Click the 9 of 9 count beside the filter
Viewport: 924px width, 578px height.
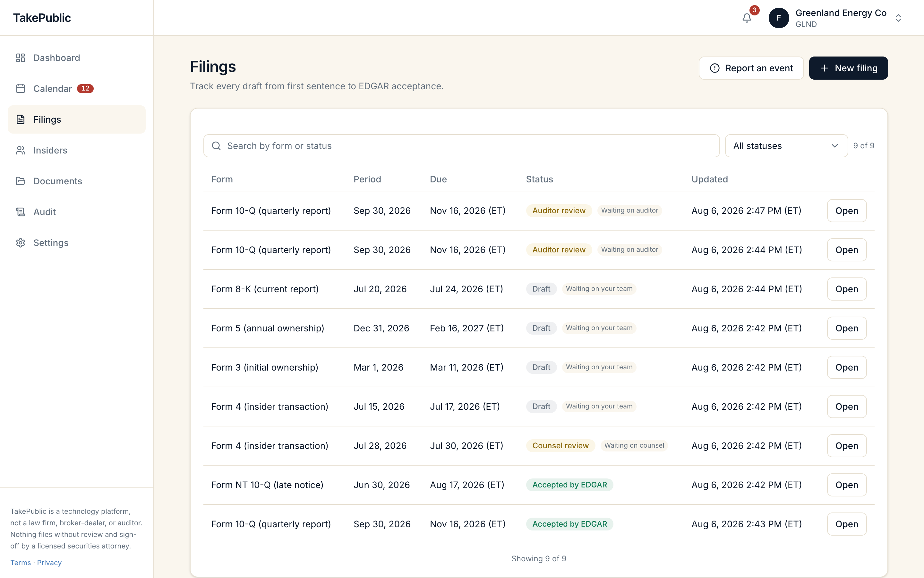(x=864, y=146)
